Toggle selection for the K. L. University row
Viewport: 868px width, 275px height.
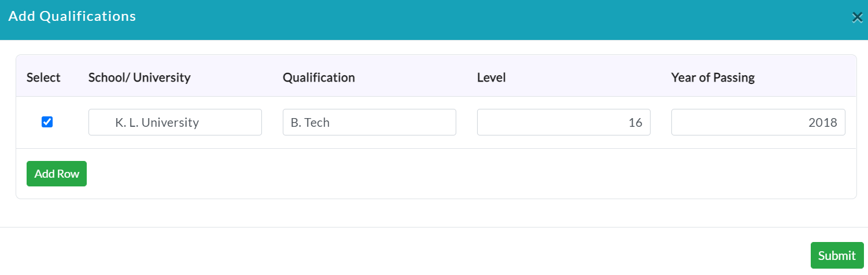(x=47, y=122)
